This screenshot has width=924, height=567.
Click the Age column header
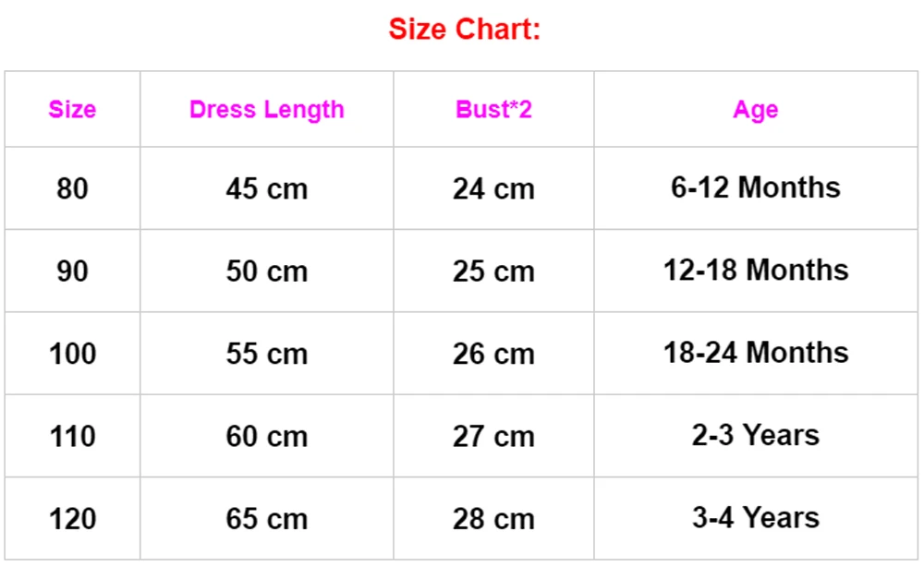[x=756, y=110]
